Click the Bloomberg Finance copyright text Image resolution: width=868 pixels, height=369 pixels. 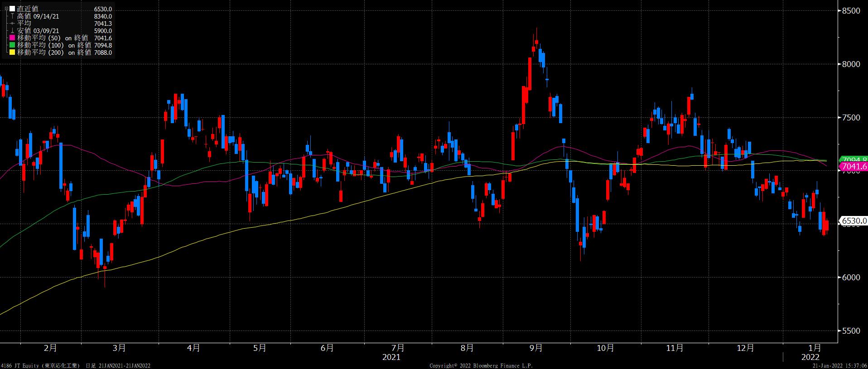[x=481, y=365]
